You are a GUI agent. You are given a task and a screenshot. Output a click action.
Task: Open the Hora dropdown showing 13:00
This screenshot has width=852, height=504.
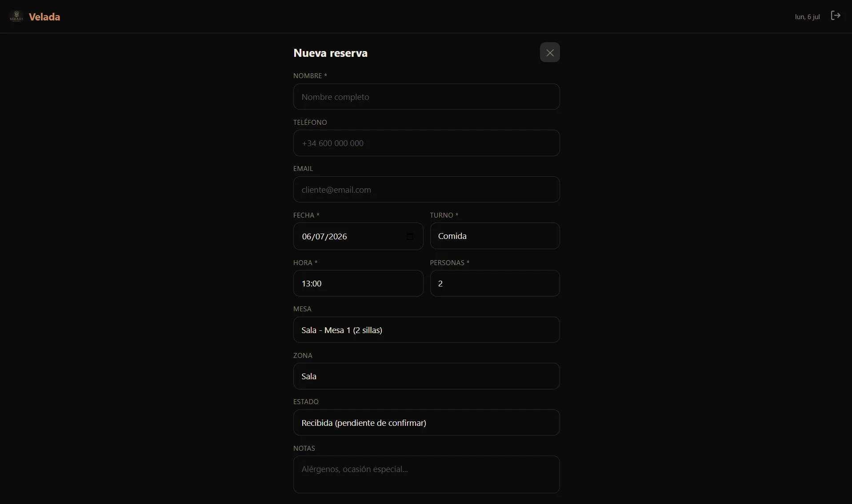click(358, 283)
